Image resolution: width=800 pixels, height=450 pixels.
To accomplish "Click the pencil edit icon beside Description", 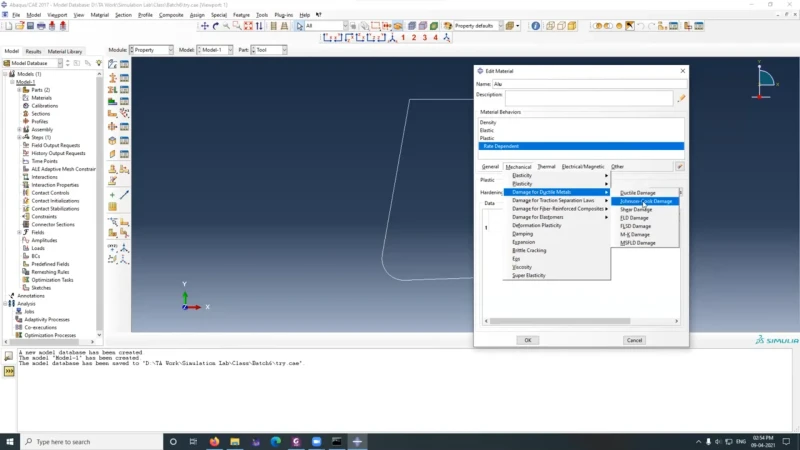I will click(x=681, y=98).
